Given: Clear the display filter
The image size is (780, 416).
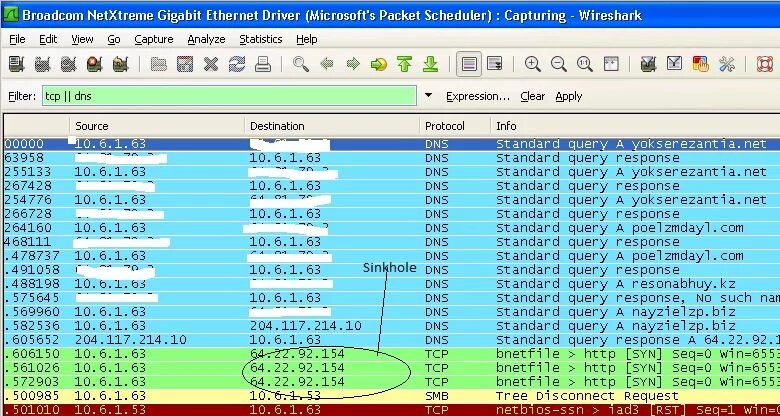Looking at the screenshot, I should 533,96.
